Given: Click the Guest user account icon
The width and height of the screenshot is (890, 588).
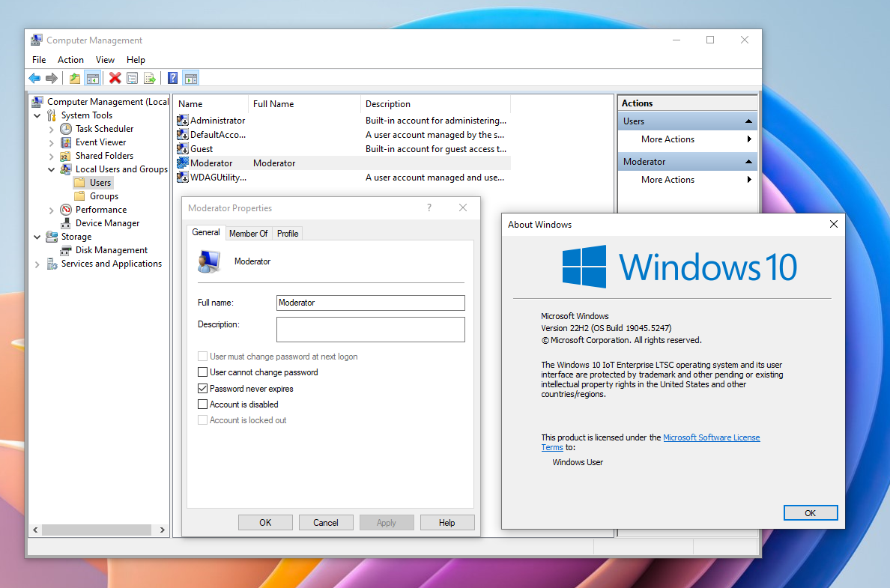Looking at the screenshot, I should click(x=183, y=149).
